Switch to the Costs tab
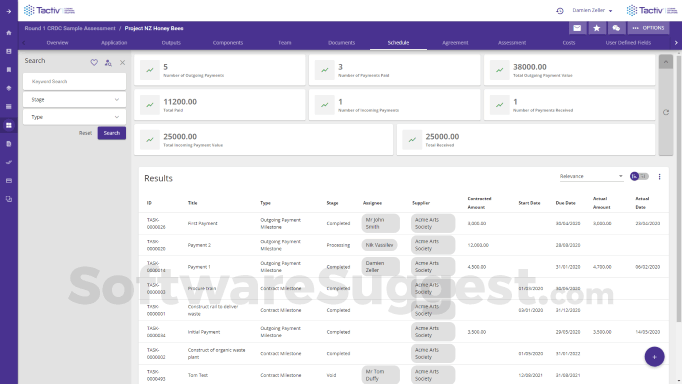This screenshot has width=682, height=384. pyautogui.click(x=568, y=43)
